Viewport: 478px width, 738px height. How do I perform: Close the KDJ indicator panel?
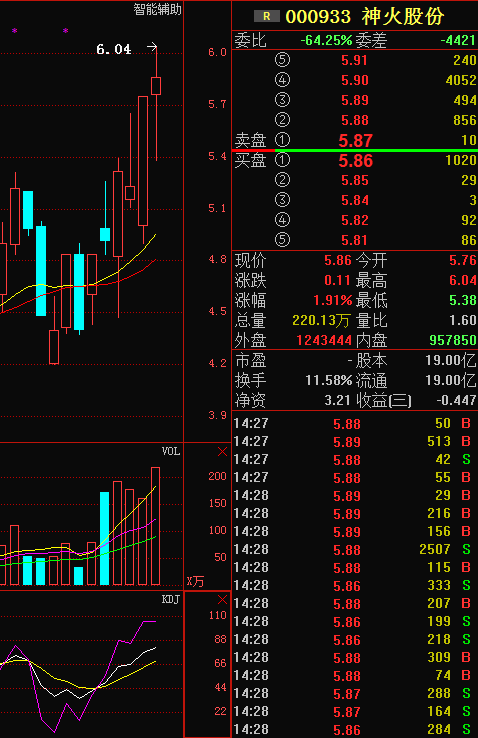click(x=223, y=599)
